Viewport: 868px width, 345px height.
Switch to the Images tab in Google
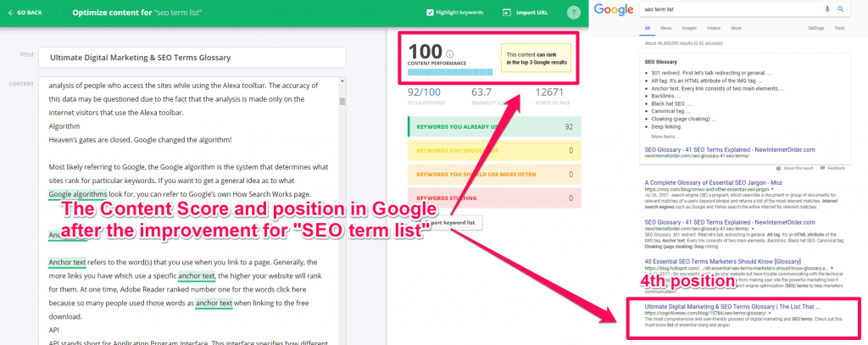pos(689,28)
